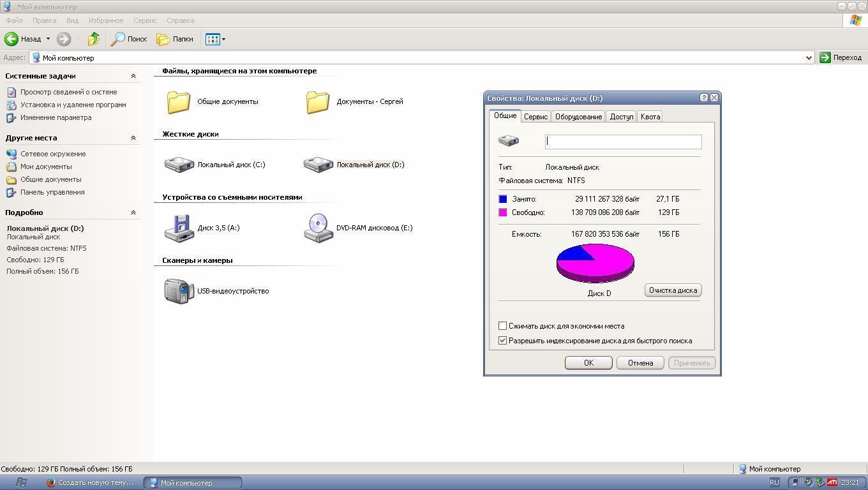Viewport: 868px width, 490px height.
Task: Click the blue Занято color swatch
Action: pyautogui.click(x=503, y=199)
